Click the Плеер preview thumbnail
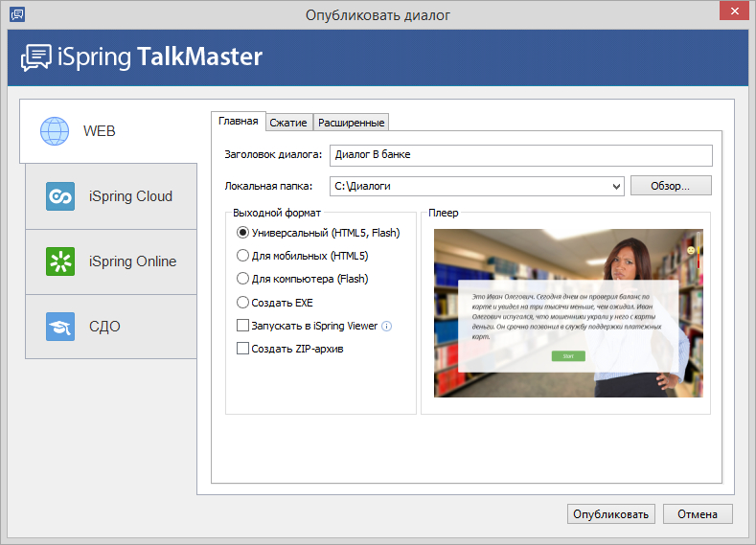The width and height of the screenshot is (756, 545). coord(568,313)
